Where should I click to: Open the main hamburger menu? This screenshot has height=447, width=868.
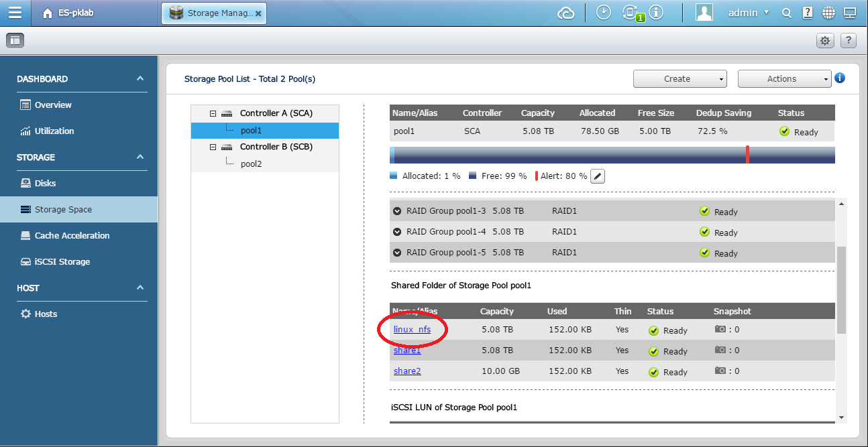[x=15, y=13]
